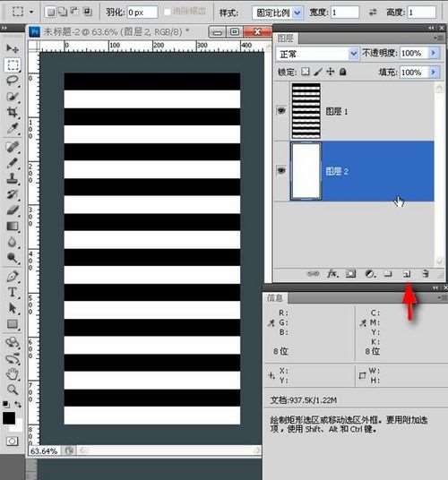Select the Clone Stamp tool
Image resolution: width=448 pixels, height=480 pixels.
click(x=13, y=178)
